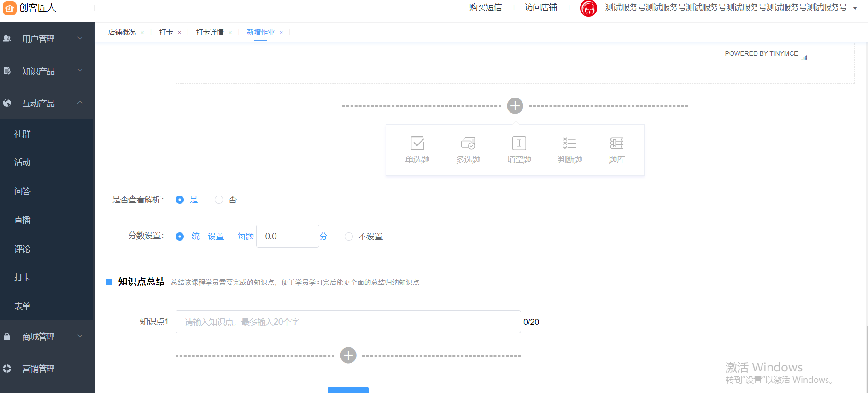The height and width of the screenshot is (393, 868).
Task: Click the 访问店铺 link
Action: point(540,7)
